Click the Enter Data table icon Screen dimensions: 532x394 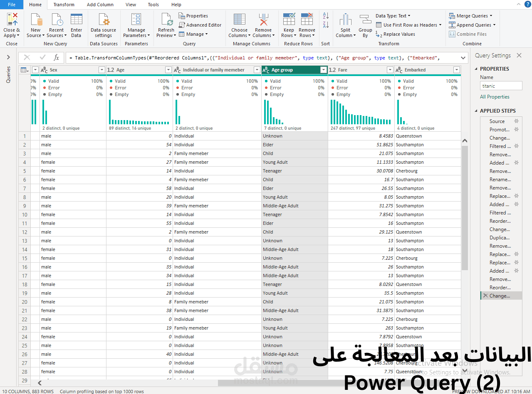(76, 19)
